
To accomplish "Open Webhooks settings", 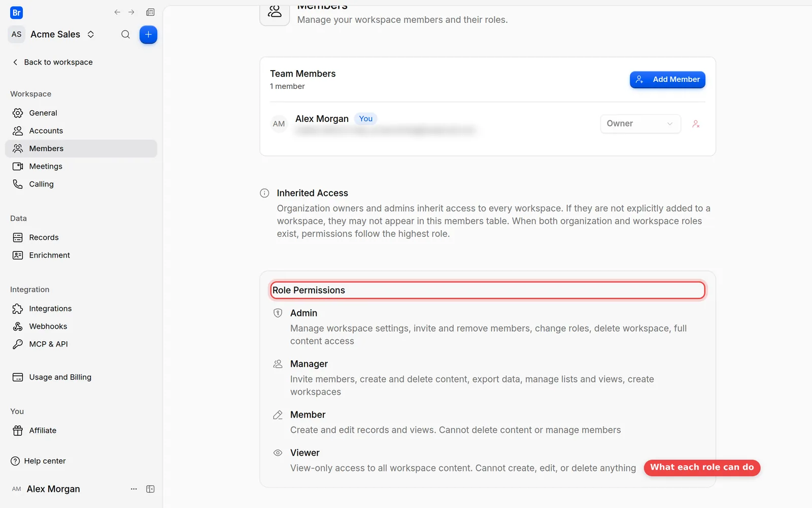I will coord(81,326).
